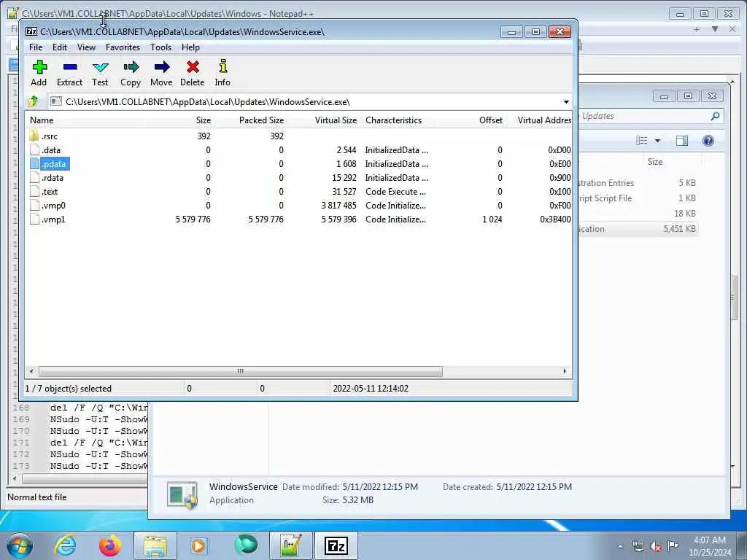Run the Test archive tool

tap(100, 73)
